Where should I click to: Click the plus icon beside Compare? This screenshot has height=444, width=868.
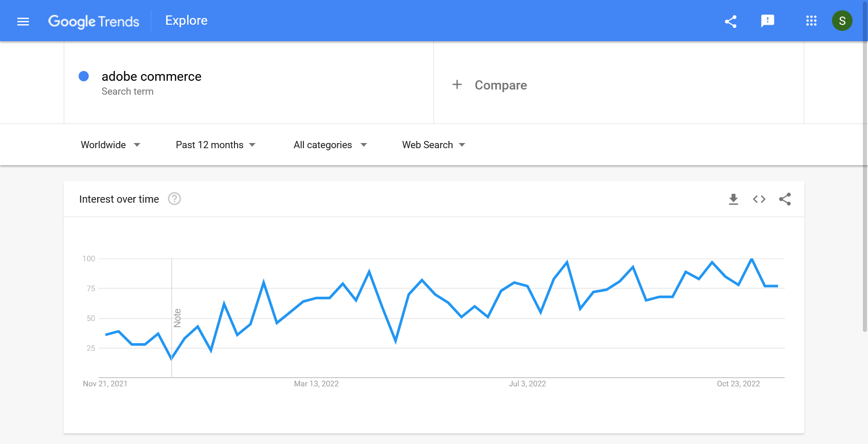point(457,84)
